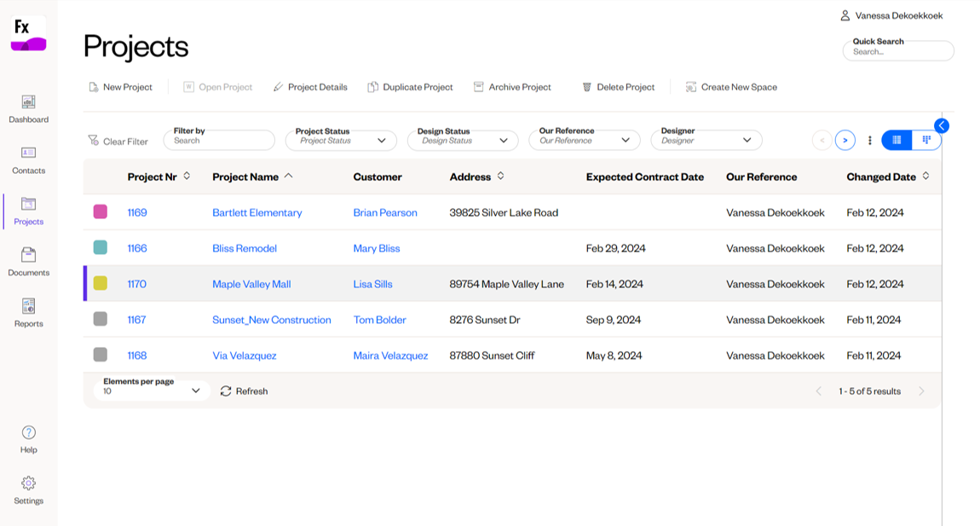The height and width of the screenshot is (526, 980).
Task: Click Create New Space in the toolbar
Action: click(731, 87)
